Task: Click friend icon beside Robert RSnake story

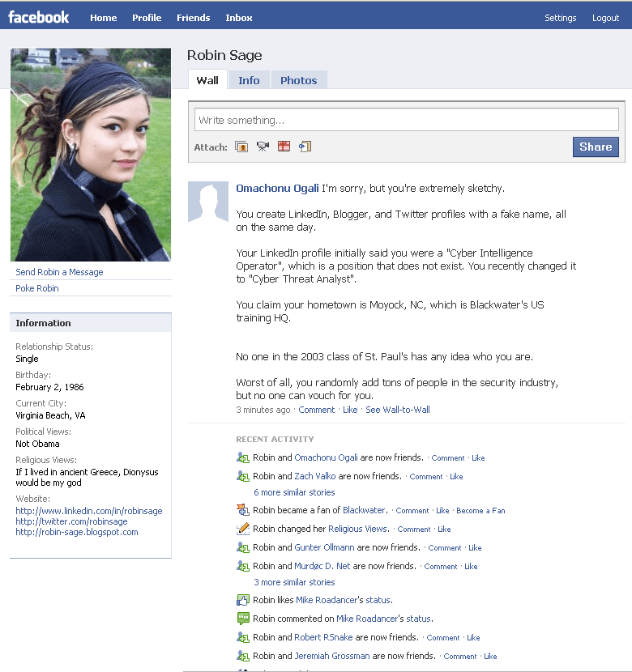Action: coord(243,637)
